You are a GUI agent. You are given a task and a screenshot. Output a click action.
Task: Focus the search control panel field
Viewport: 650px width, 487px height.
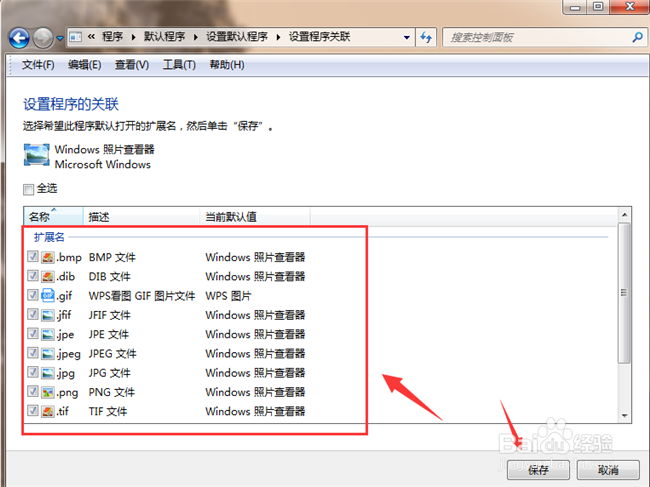tap(545, 37)
